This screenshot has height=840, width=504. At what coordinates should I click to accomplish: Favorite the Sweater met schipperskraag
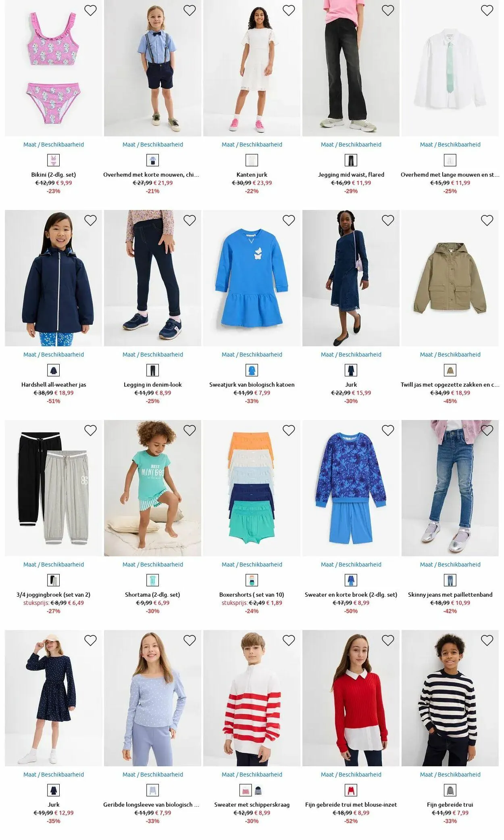[289, 640]
